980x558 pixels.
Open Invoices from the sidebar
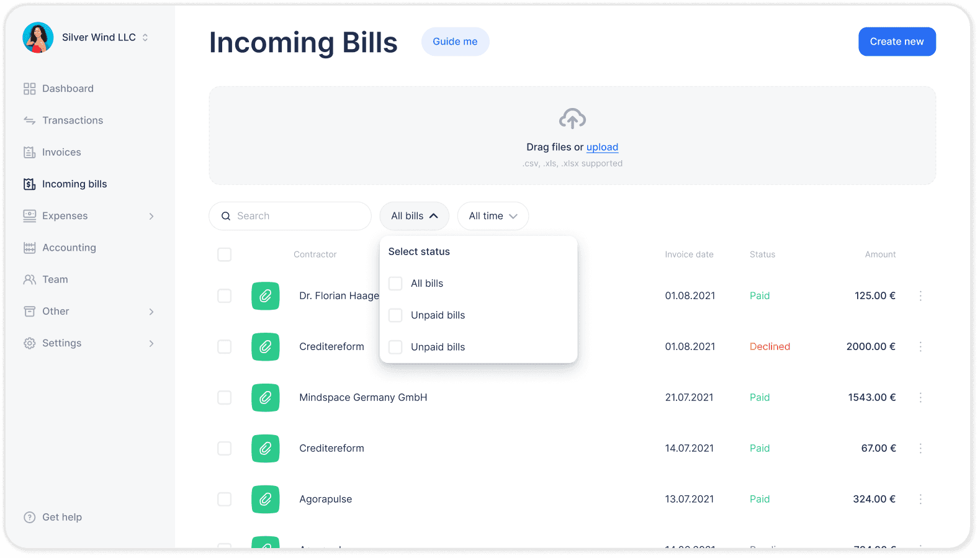(61, 152)
